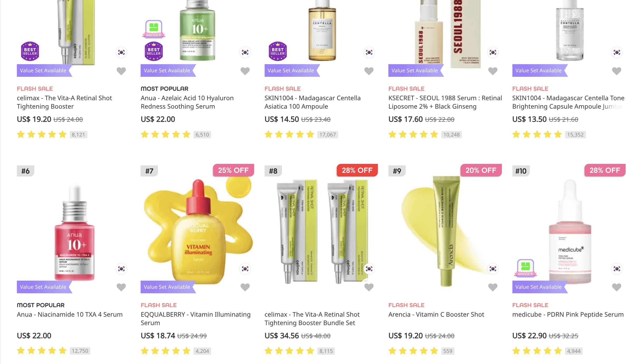Click the 17,067 review count on SKIN1004 Ampoule
Screen dimensions: 643x364
click(328, 135)
